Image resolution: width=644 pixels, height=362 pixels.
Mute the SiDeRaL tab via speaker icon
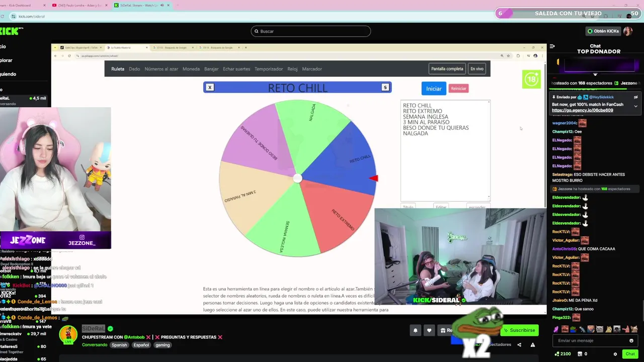pos(162,5)
